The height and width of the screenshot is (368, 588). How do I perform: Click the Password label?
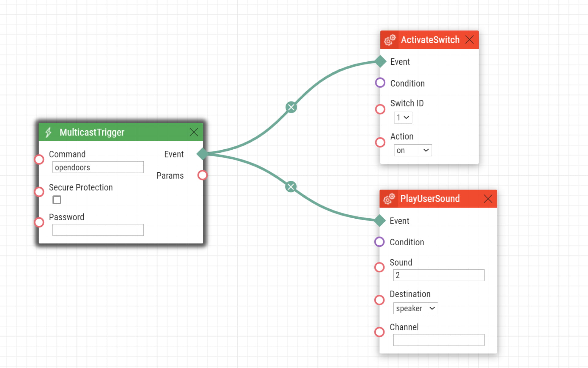(x=66, y=217)
